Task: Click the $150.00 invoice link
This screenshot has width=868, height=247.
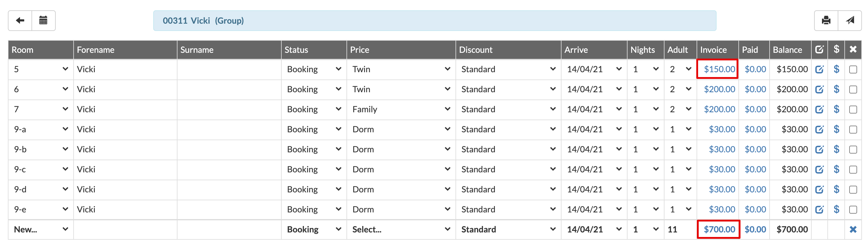Action: (719, 69)
